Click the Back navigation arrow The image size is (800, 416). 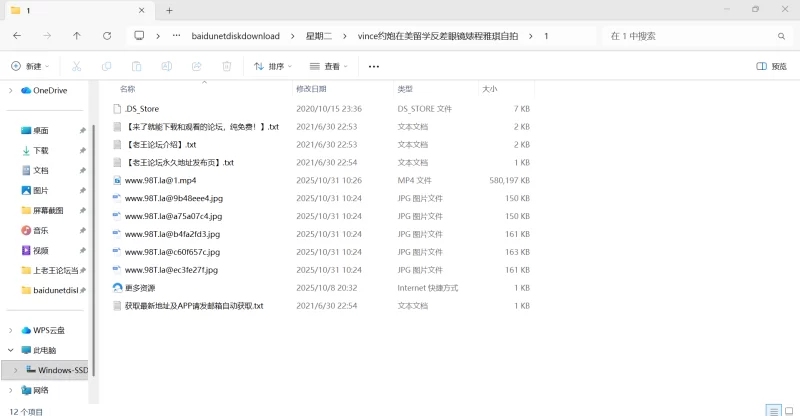tap(17, 35)
